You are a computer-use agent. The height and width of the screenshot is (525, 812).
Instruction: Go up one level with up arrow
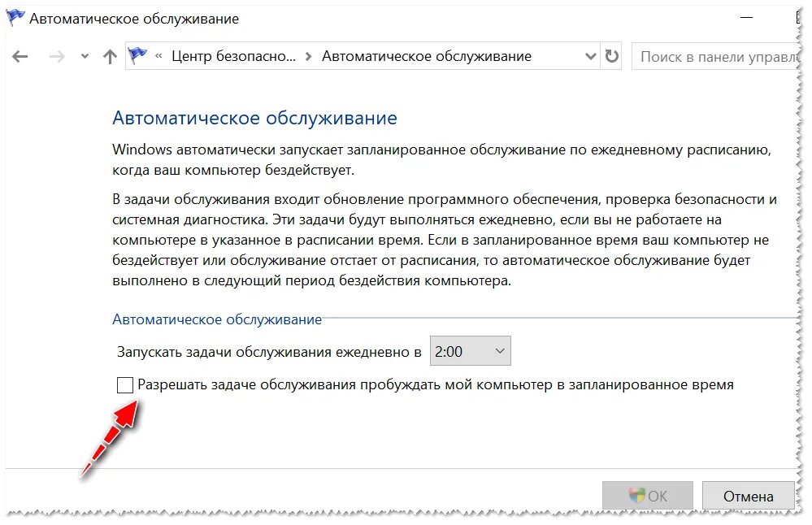click(110, 56)
